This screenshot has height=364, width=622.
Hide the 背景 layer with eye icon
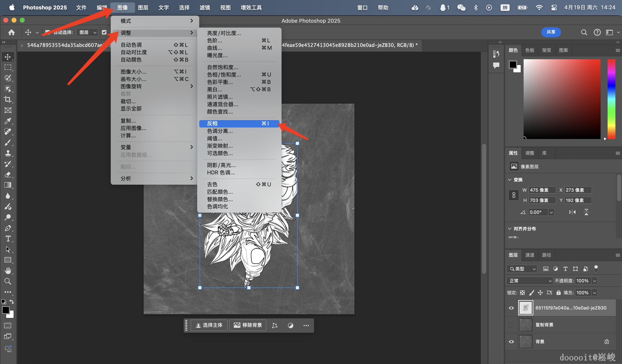tap(511, 342)
